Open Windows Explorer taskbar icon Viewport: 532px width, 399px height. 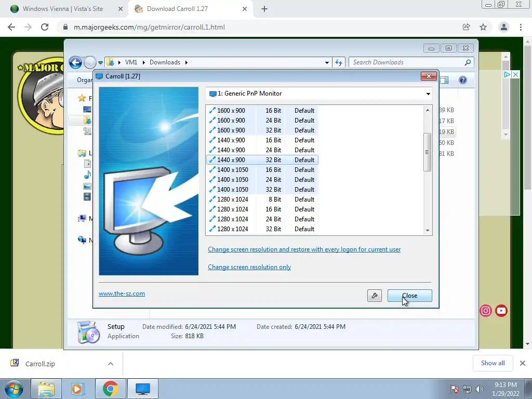[x=46, y=389]
